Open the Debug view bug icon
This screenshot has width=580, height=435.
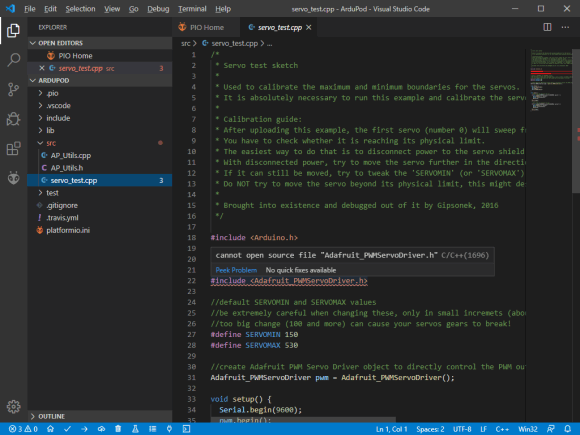point(13,119)
